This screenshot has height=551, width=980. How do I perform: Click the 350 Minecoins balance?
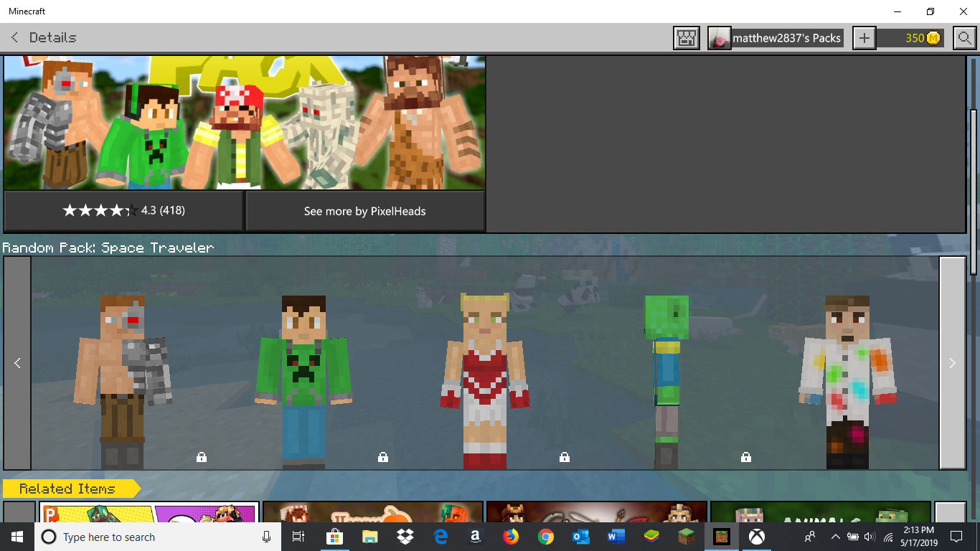[x=910, y=38]
